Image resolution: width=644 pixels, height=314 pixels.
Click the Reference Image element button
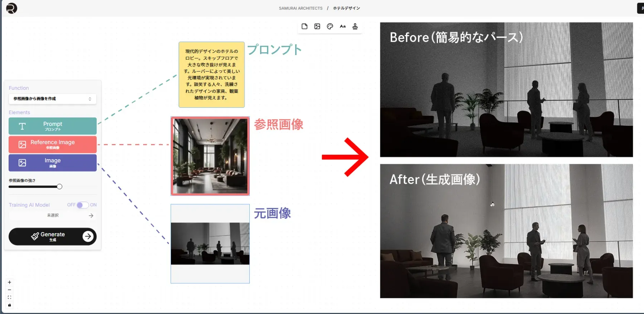(x=53, y=144)
